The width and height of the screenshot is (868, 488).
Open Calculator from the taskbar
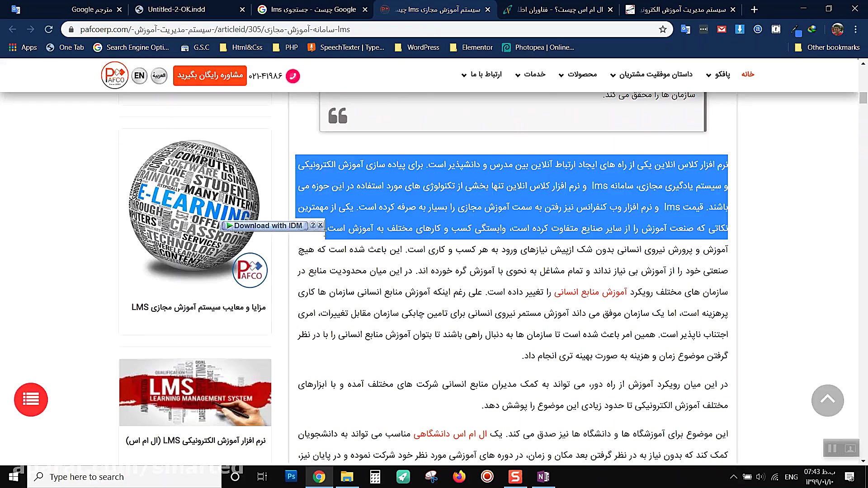(x=375, y=477)
